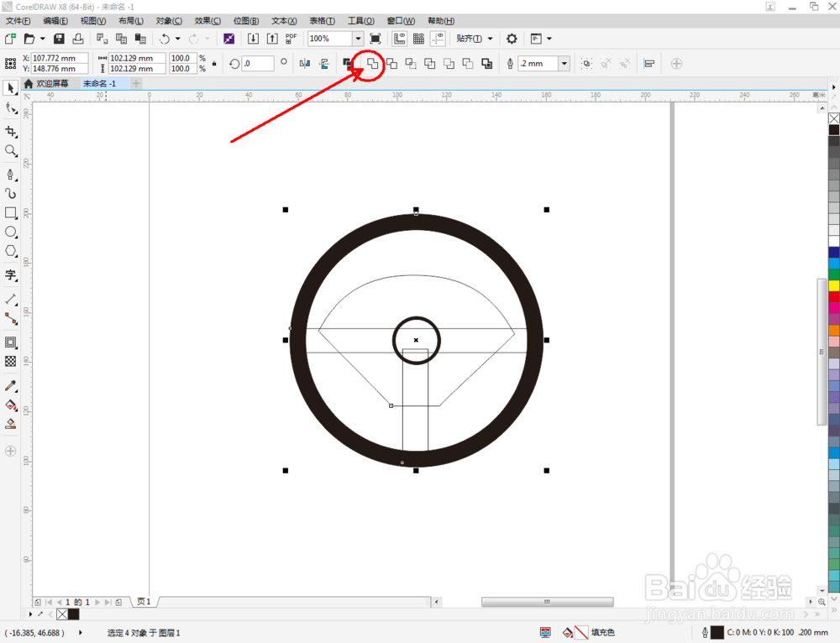Print the document using the printer icon
Screen dimensions: 840x643
click(78, 39)
